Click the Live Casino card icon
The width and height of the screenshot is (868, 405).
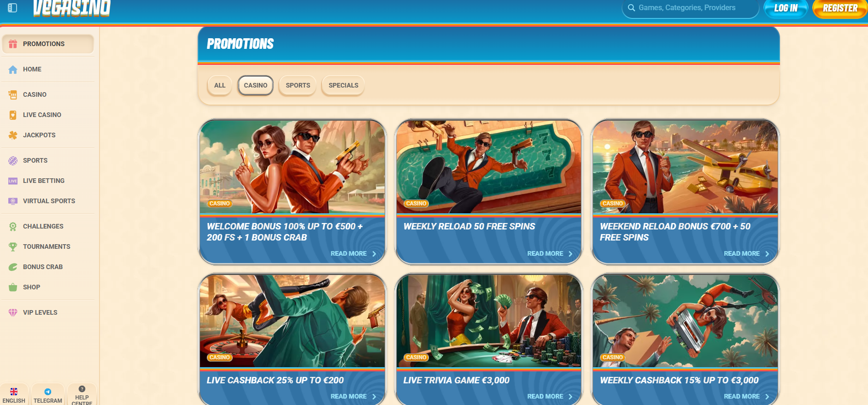(13, 115)
